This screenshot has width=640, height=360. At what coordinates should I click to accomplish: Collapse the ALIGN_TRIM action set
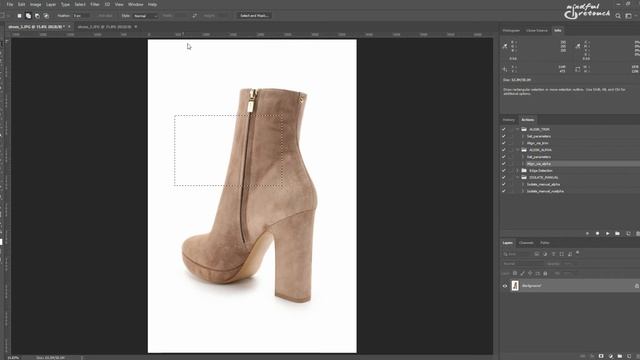tap(518, 129)
